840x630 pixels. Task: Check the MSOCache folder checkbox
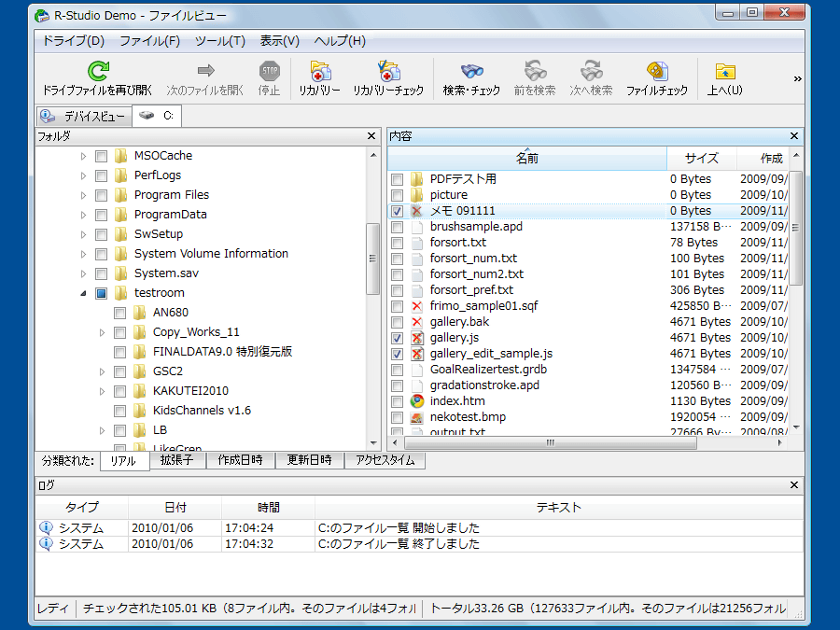coord(101,156)
